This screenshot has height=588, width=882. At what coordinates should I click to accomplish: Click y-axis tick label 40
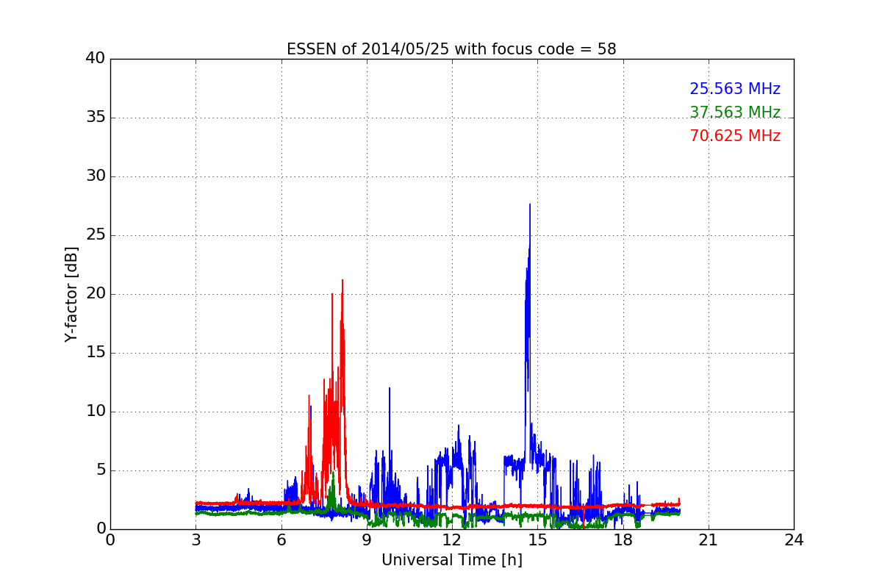tap(96, 59)
